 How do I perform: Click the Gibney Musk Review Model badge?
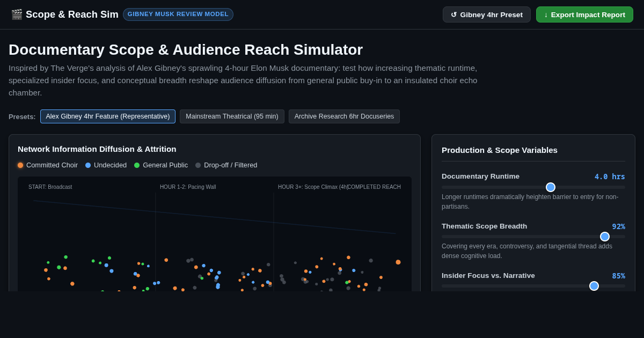(178, 14)
